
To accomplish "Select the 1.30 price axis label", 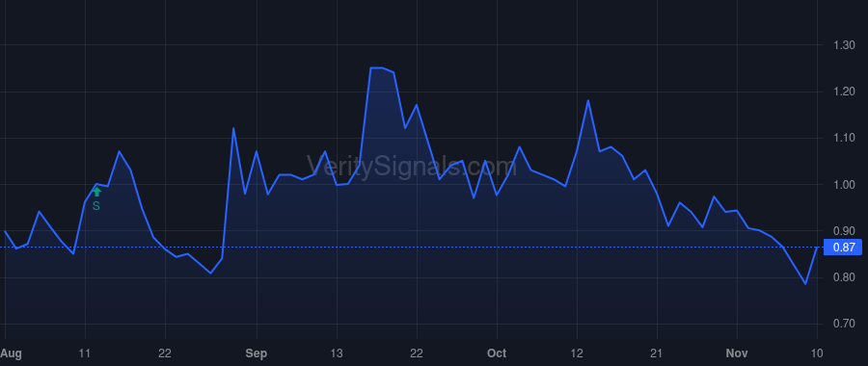I will (x=844, y=45).
